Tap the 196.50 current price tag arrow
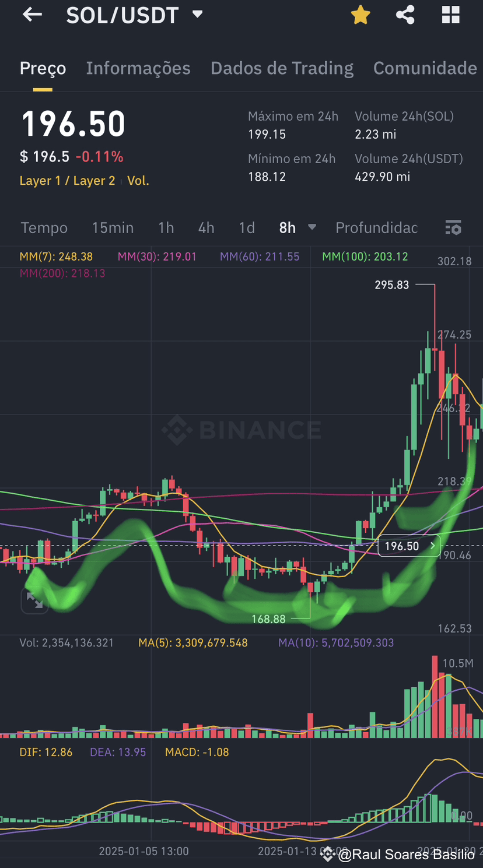483x868 pixels. tap(433, 546)
